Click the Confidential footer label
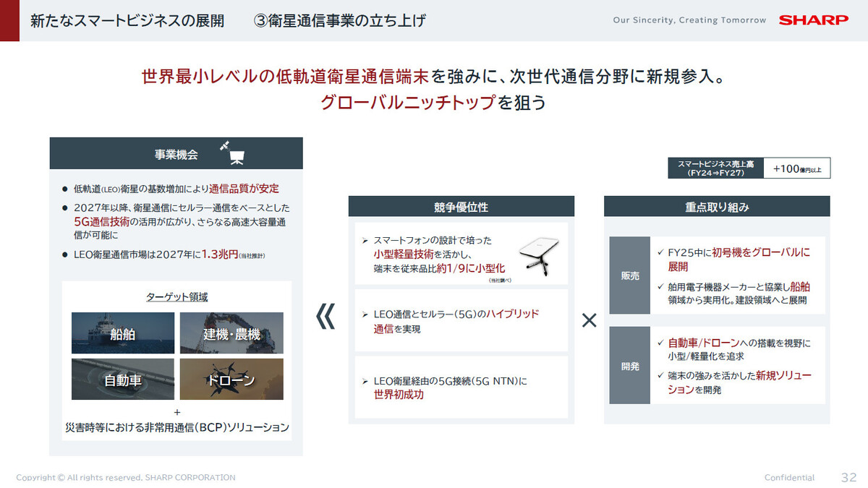 [789, 477]
